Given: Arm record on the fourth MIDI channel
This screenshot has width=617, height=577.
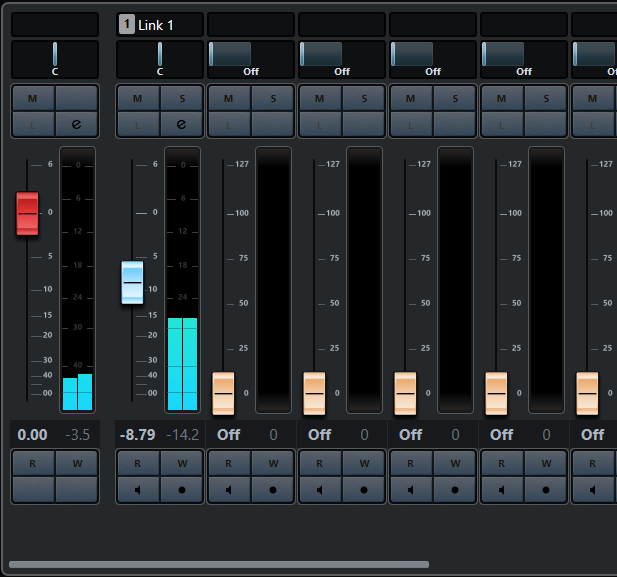Looking at the screenshot, I should 546,490.
